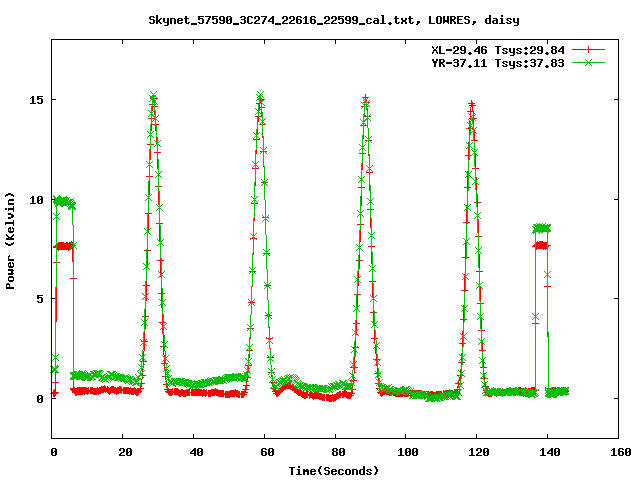Image resolution: width=640 pixels, height=480 pixels.
Task: Click the y-axis tick label 10
Action: (x=36, y=200)
